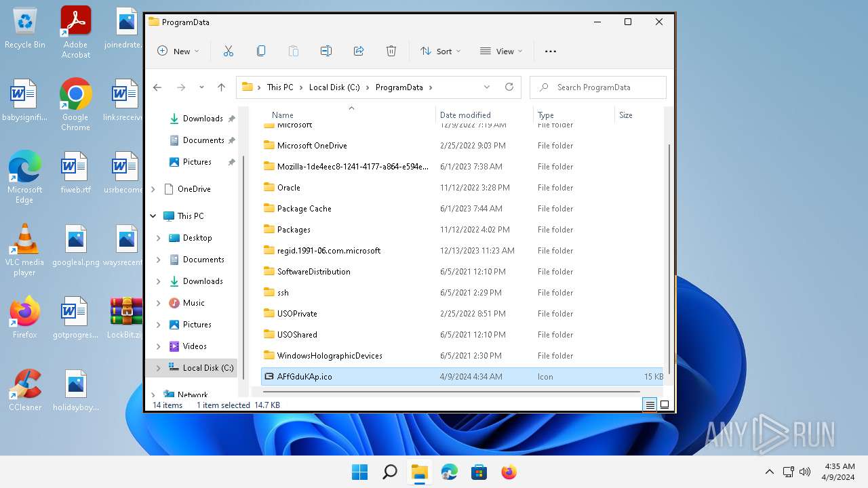Click the Rename icon in toolbar
Screen dimensions: 868x488
(x=326, y=51)
